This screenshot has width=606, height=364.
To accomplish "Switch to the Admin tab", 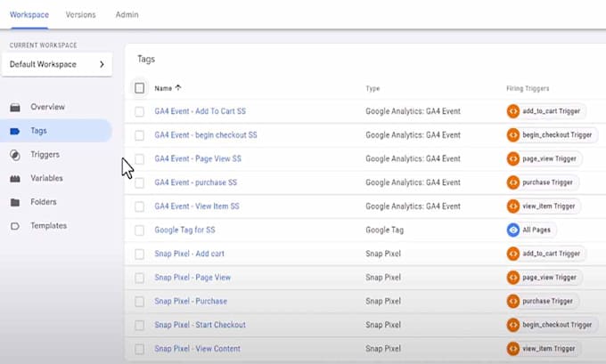I will [x=127, y=14].
